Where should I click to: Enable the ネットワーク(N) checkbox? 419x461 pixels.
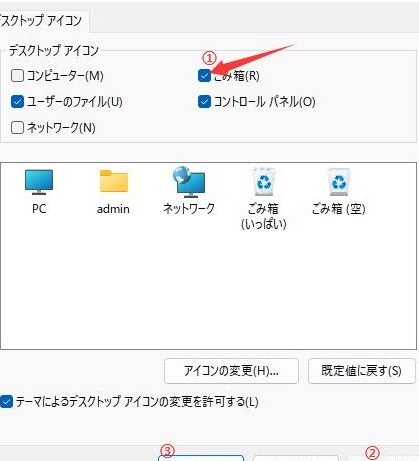pyautogui.click(x=17, y=127)
